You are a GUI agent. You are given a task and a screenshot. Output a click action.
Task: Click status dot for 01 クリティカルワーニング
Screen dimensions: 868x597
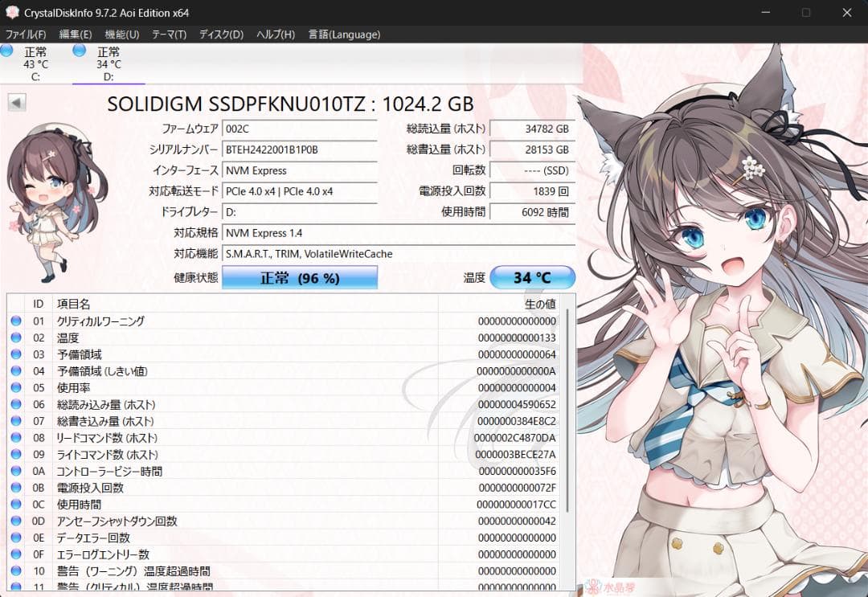(x=16, y=321)
